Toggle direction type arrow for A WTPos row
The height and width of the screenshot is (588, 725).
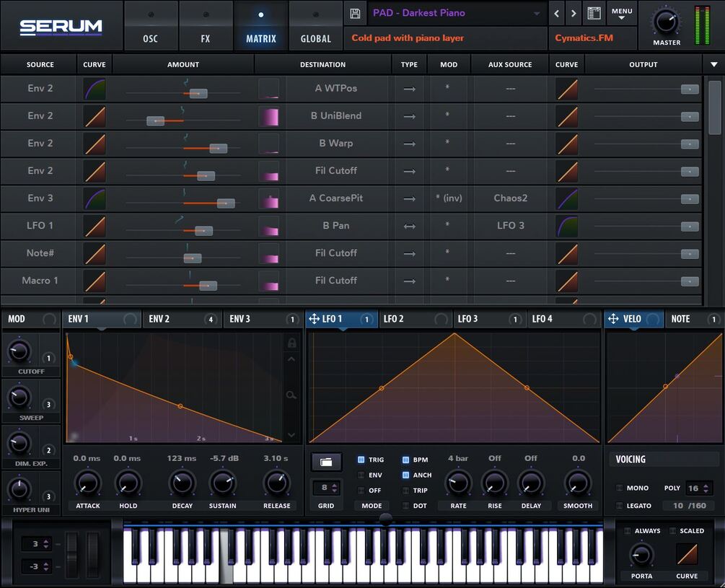click(x=409, y=89)
